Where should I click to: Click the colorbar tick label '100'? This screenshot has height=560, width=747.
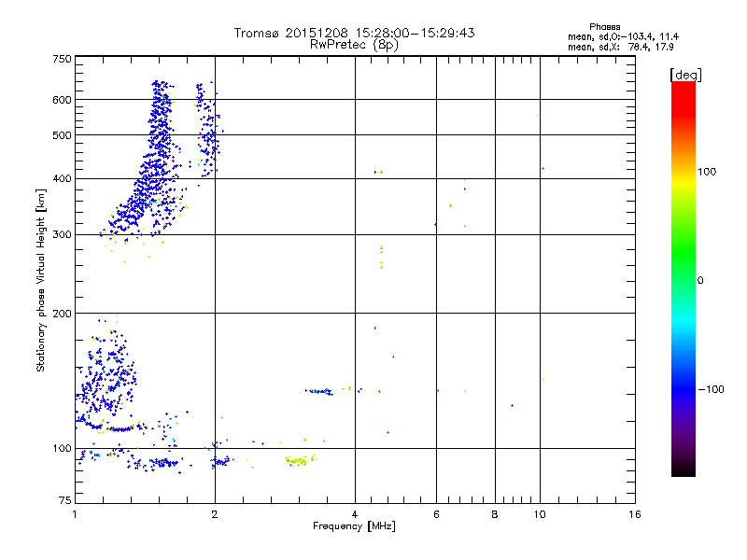[x=707, y=172]
